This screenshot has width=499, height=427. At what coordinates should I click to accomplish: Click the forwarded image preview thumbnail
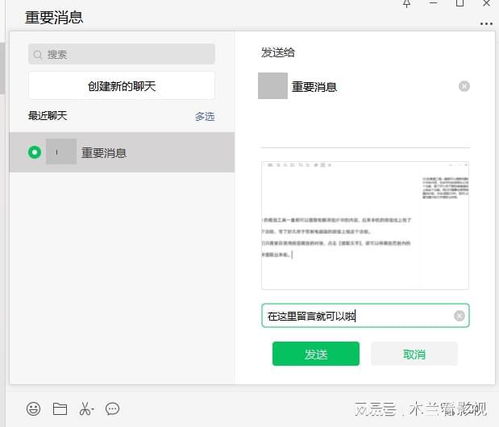pyautogui.click(x=365, y=225)
